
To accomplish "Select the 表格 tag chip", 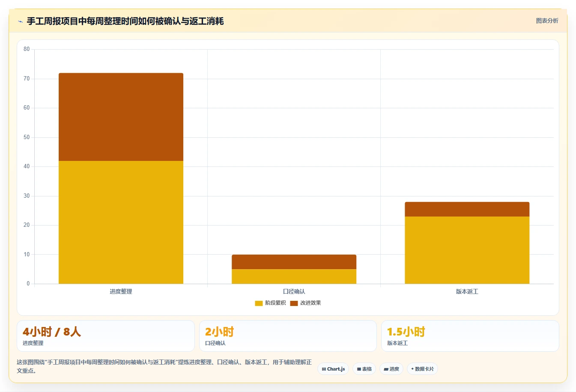I will (364, 369).
